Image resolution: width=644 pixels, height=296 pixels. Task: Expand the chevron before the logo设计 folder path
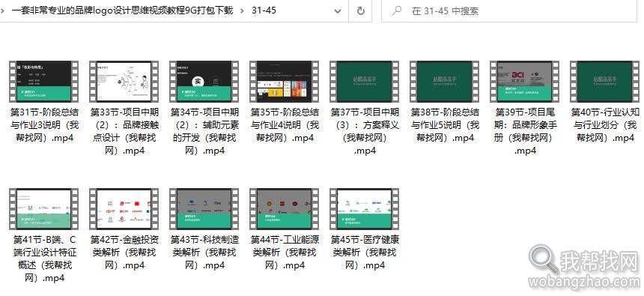(3, 11)
